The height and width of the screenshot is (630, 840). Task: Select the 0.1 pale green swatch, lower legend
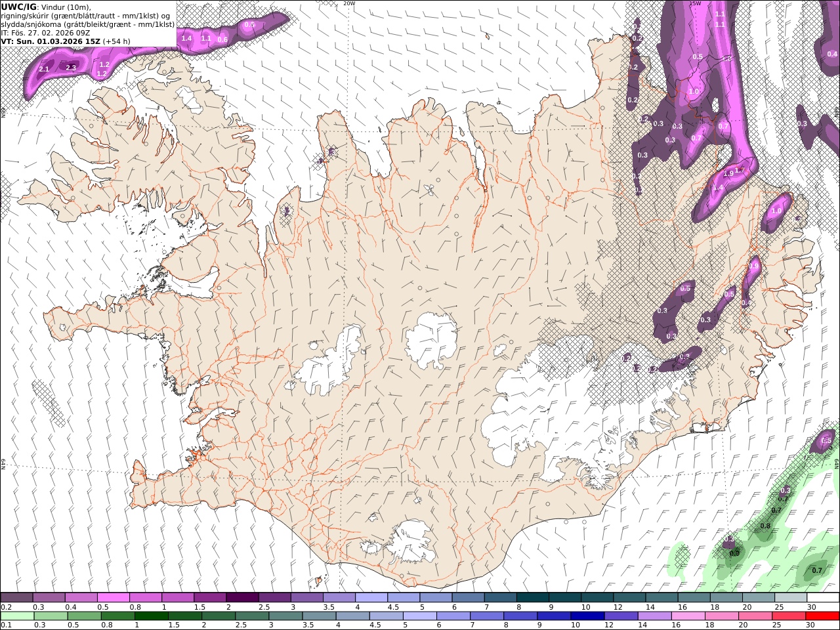[17, 616]
